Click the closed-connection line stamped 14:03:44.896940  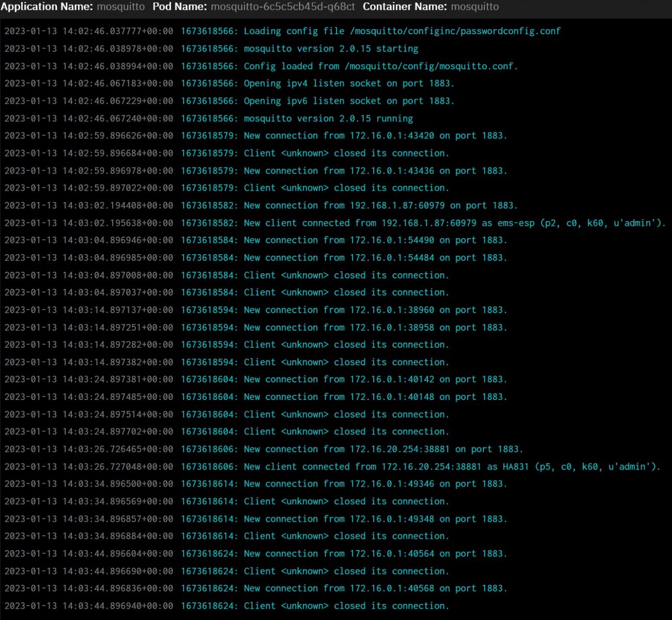click(227, 606)
